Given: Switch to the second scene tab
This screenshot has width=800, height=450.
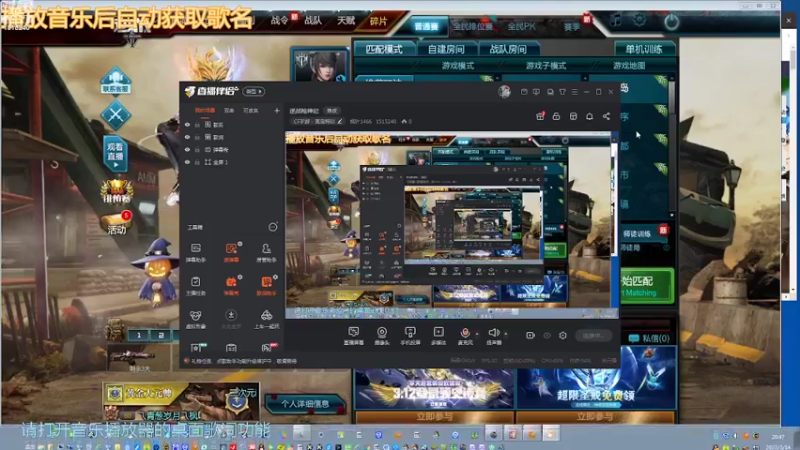Looking at the screenshot, I should pos(229,110).
